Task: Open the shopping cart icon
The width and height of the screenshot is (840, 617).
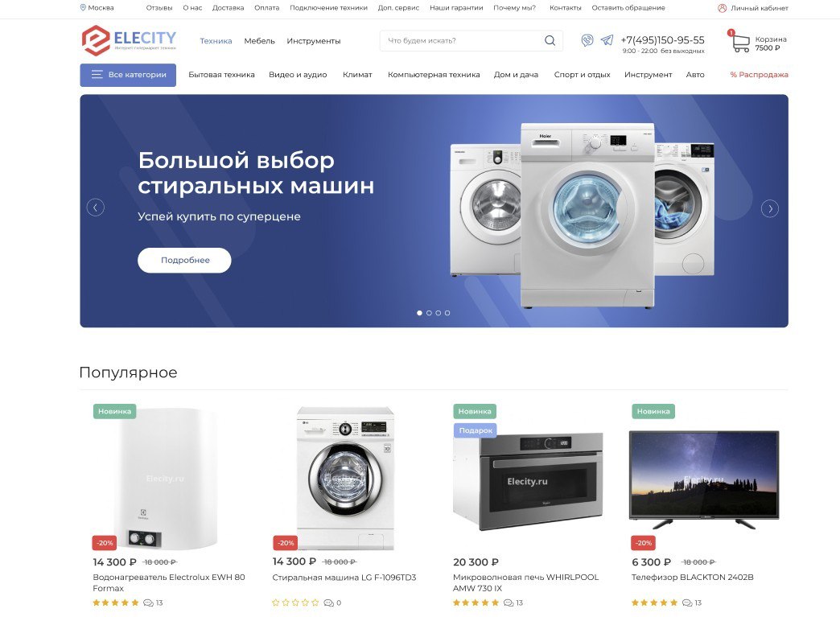Action: (740, 43)
